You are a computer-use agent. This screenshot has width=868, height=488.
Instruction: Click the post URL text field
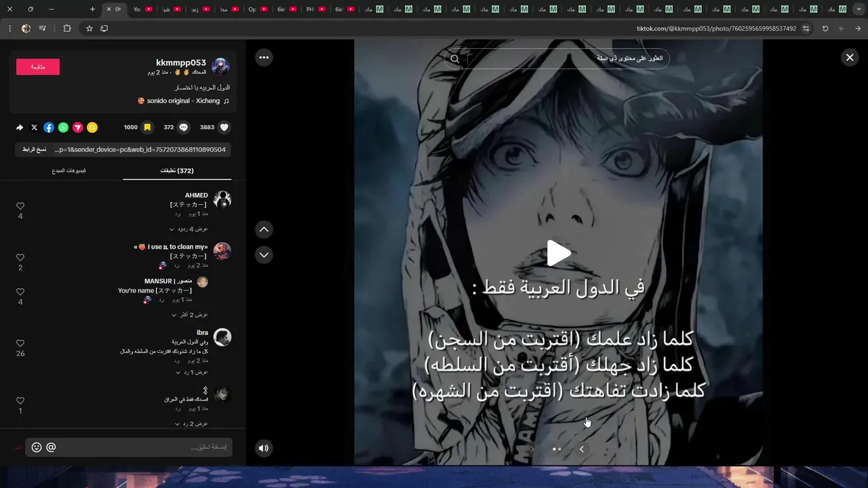pos(141,149)
